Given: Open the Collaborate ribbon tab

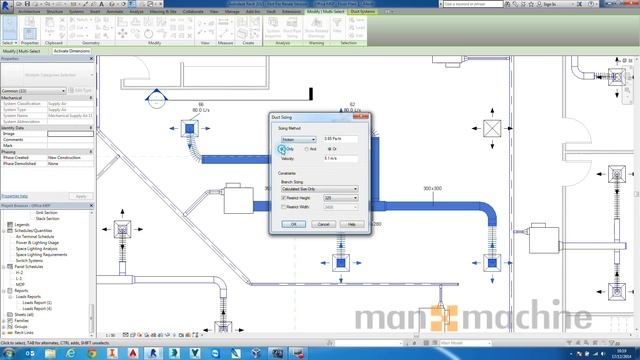Looking at the screenshot, I should pyautogui.click(x=193, y=11).
